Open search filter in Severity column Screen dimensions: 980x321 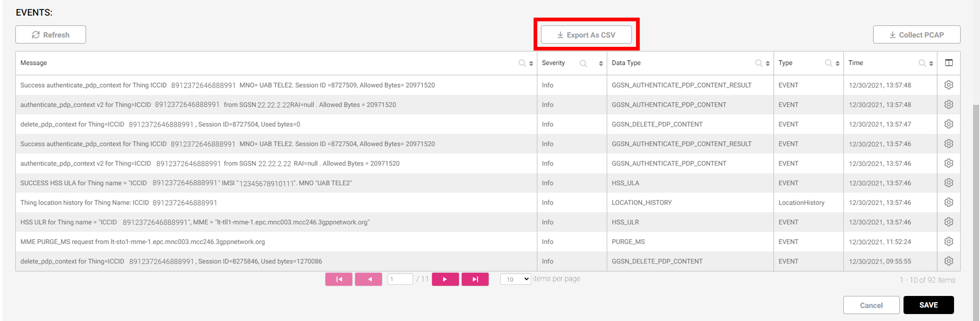[583, 64]
